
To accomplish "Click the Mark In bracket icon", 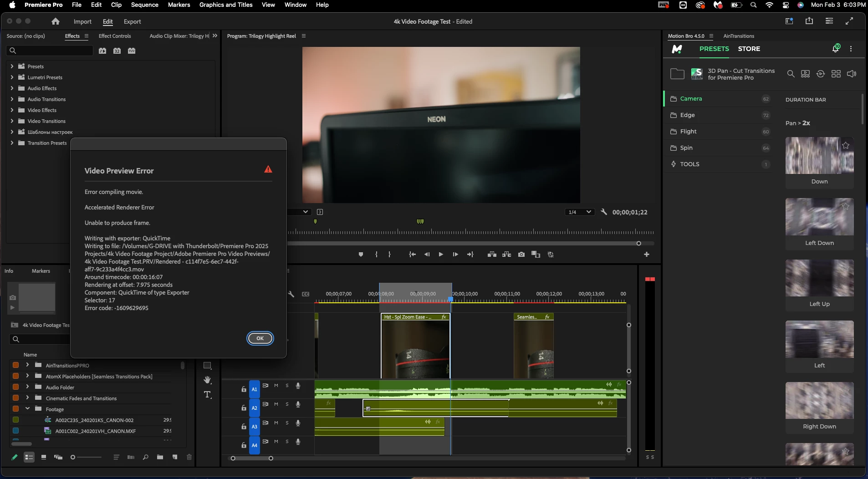I will [x=376, y=255].
